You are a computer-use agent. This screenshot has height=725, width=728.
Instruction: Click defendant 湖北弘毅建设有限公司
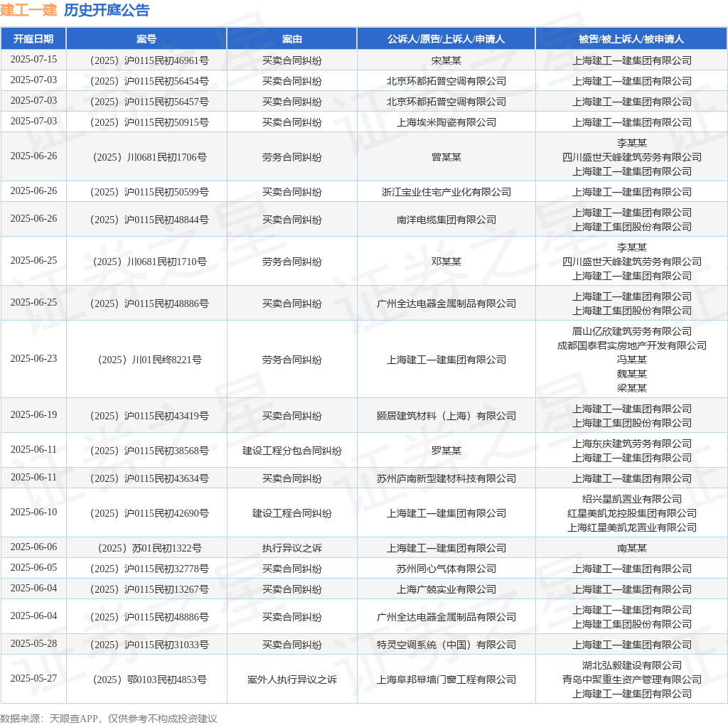tap(631, 665)
